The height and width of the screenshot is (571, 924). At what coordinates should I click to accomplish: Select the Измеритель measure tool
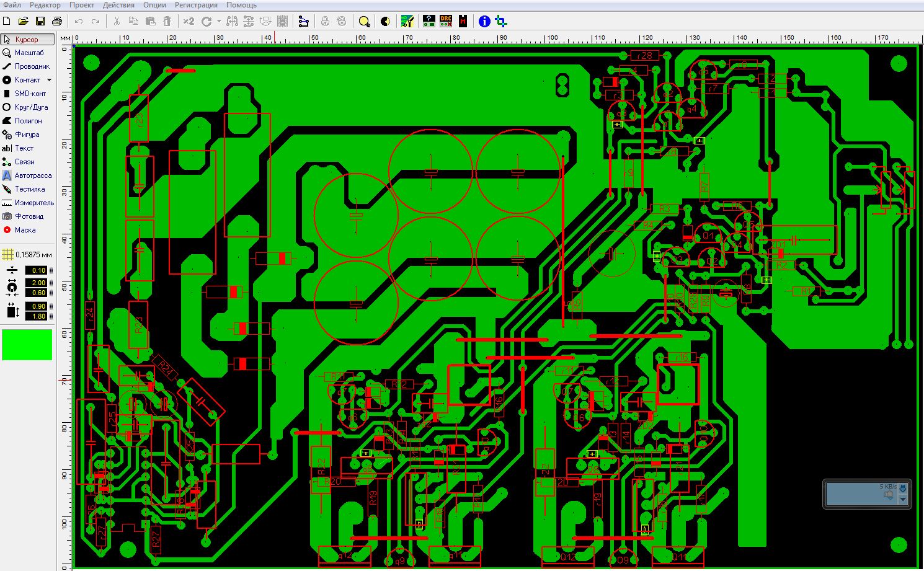pos(28,203)
